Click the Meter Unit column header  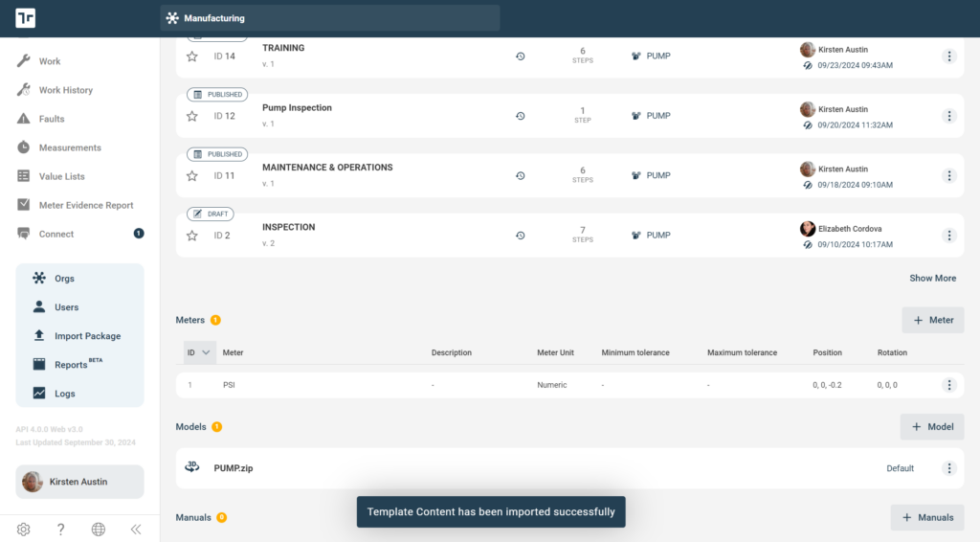[555, 352]
